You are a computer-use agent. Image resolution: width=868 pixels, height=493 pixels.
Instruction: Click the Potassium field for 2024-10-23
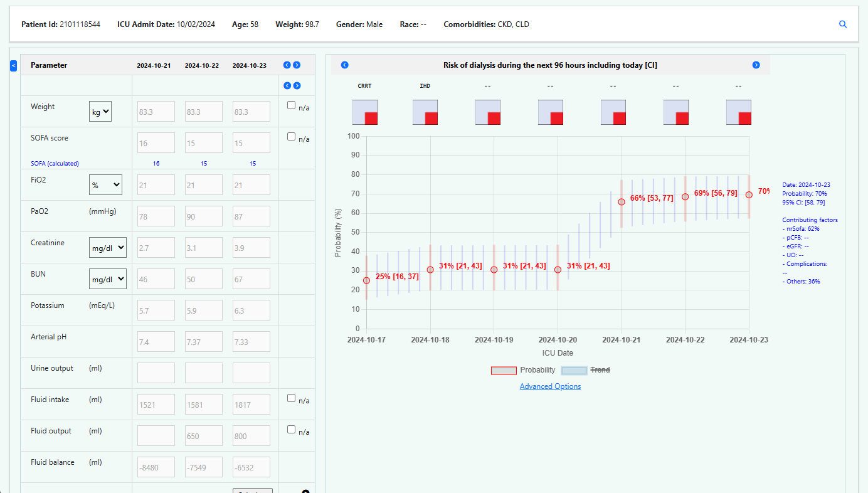point(251,310)
